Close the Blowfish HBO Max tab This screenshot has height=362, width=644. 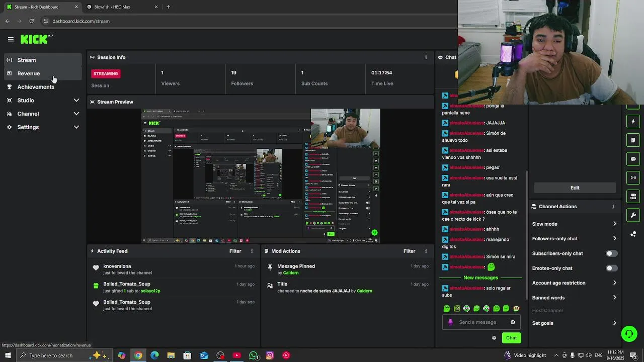click(156, 7)
